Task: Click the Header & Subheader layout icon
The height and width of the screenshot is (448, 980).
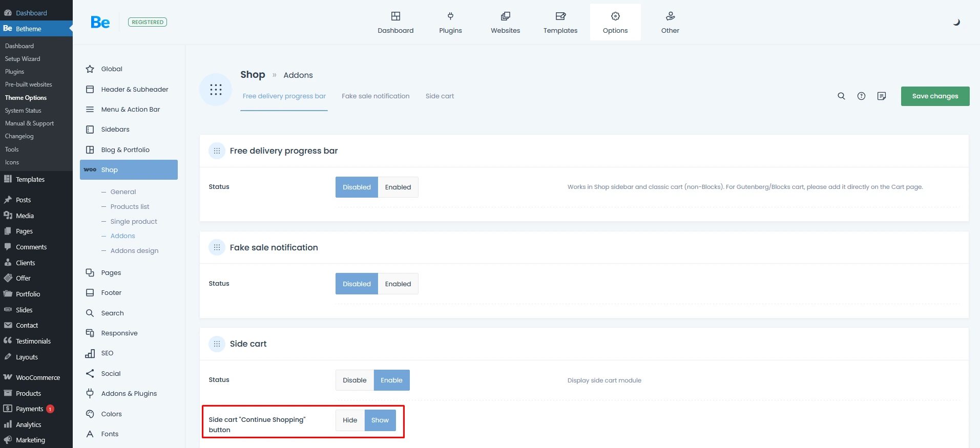Action: (90, 89)
